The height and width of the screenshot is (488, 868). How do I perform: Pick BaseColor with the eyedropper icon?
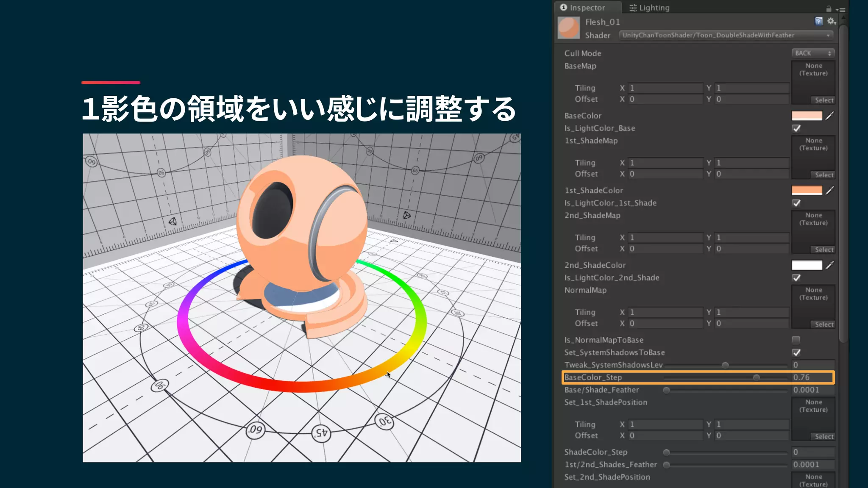[830, 116]
